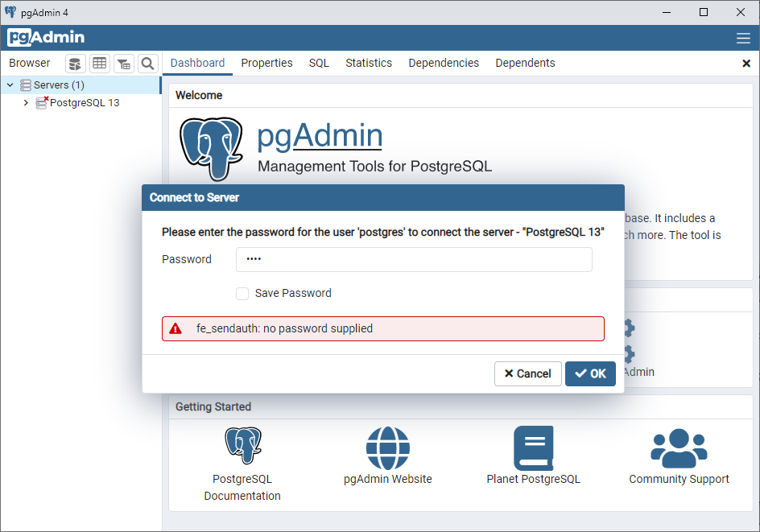760x532 pixels.
Task: Click into the Password input field
Action: tap(414, 260)
